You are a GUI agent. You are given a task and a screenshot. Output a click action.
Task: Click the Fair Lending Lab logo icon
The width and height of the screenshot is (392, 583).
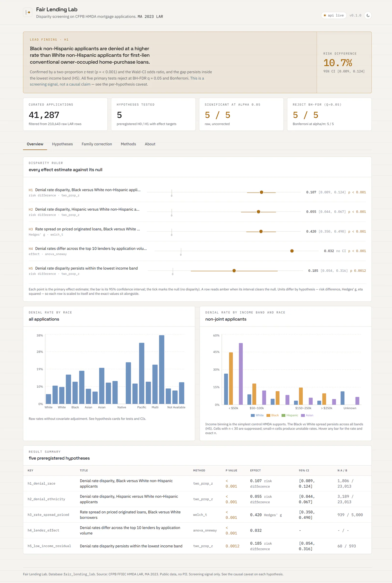[x=27, y=12]
